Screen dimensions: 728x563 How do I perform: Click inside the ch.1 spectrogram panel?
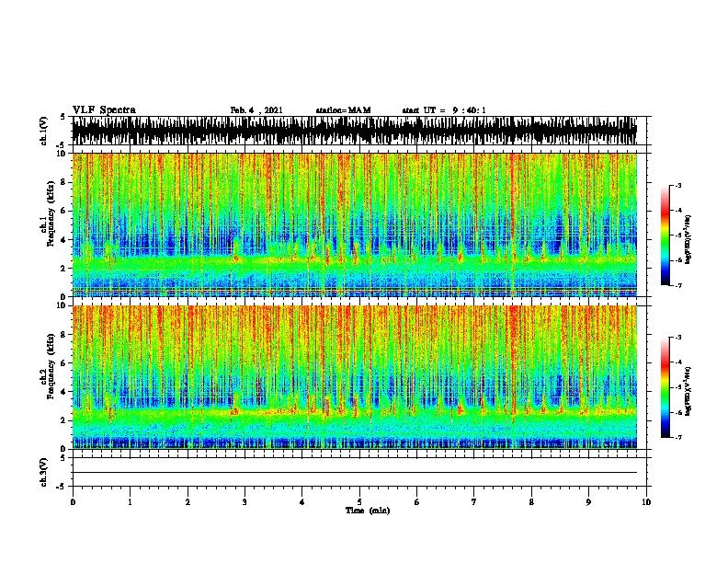click(355, 224)
